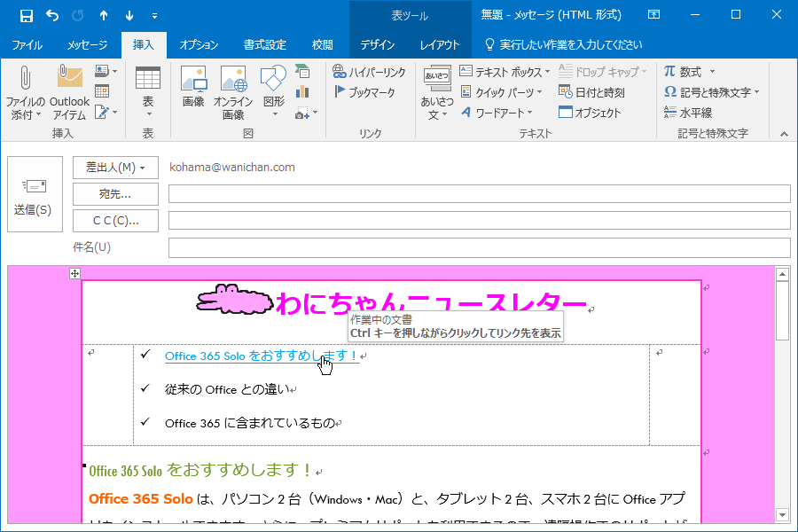Click into the 件名 subject field
798x532 pixels.
(479, 247)
